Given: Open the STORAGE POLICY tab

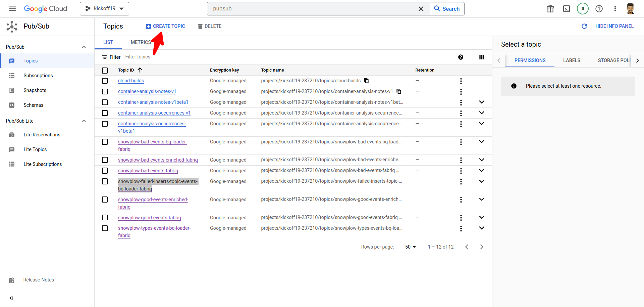Looking at the screenshot, I should [x=614, y=60].
